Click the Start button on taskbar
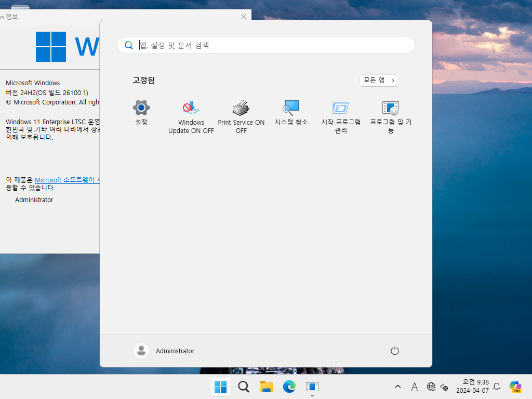This screenshot has height=399, width=532. (x=220, y=387)
